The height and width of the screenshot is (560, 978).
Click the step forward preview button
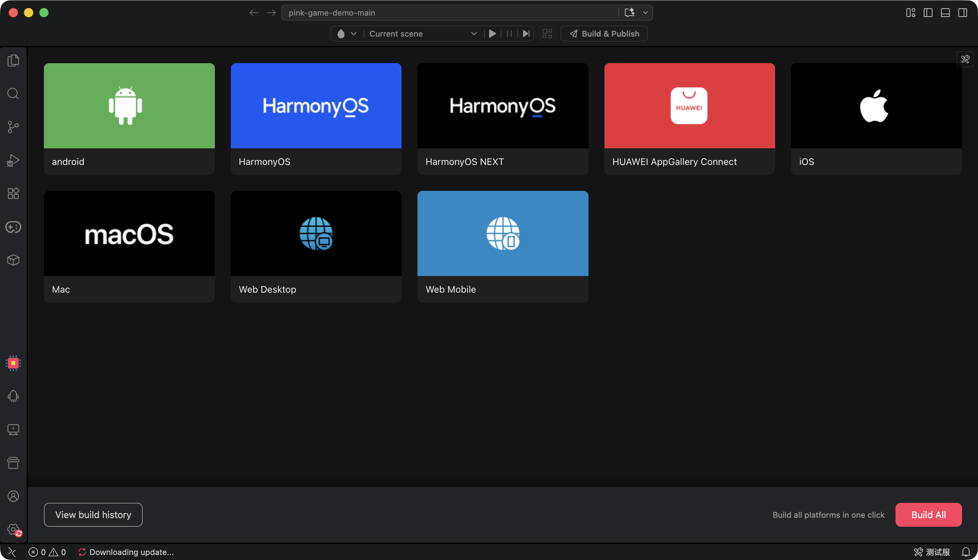(526, 34)
